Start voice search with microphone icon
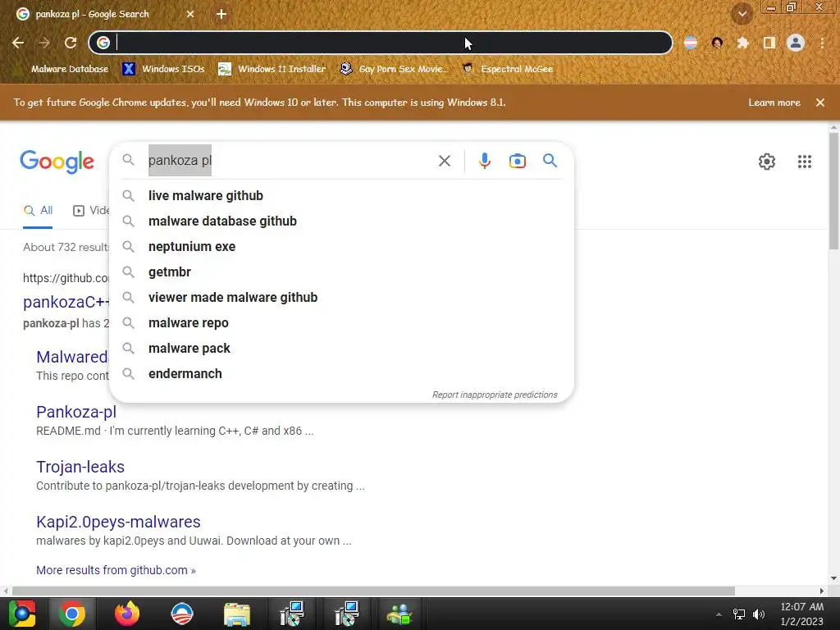The width and height of the screenshot is (840, 630). pyautogui.click(x=484, y=161)
